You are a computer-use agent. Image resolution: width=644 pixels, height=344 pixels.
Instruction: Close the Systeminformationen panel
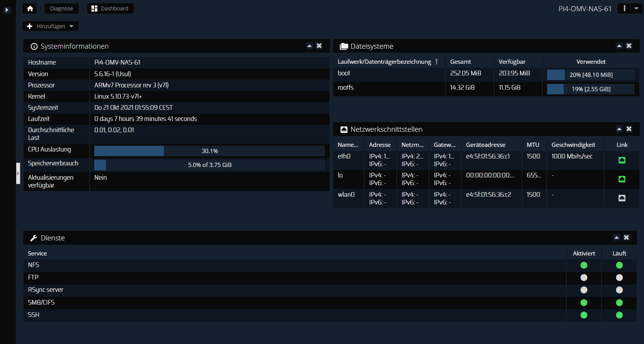pyautogui.click(x=319, y=46)
